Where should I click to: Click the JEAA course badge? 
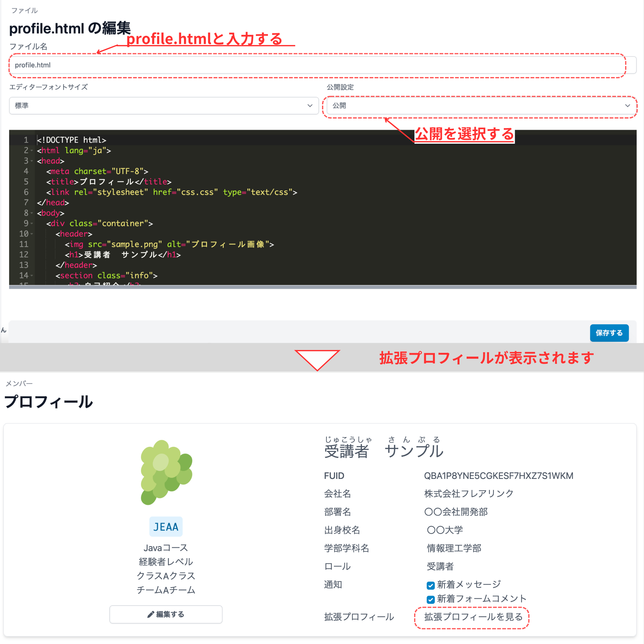[166, 527]
